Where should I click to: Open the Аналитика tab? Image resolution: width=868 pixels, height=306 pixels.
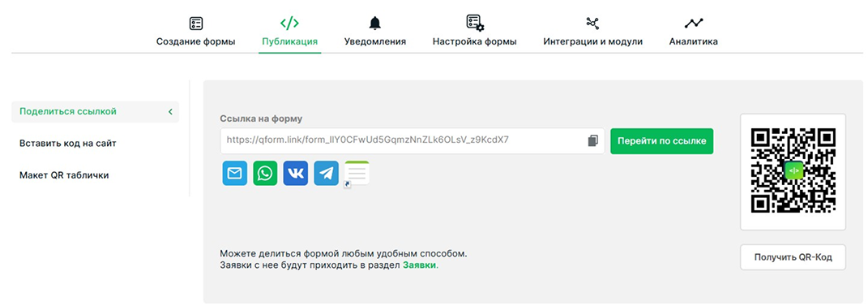[693, 41]
